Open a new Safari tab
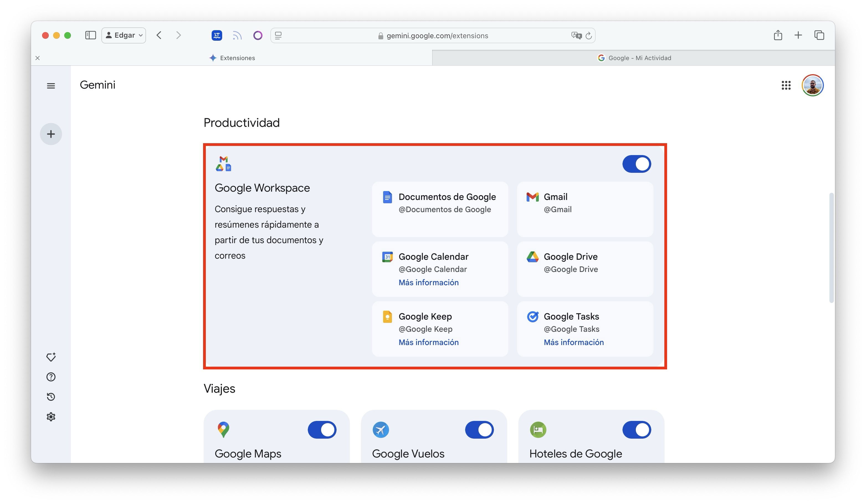This screenshot has width=866, height=504. coord(798,35)
